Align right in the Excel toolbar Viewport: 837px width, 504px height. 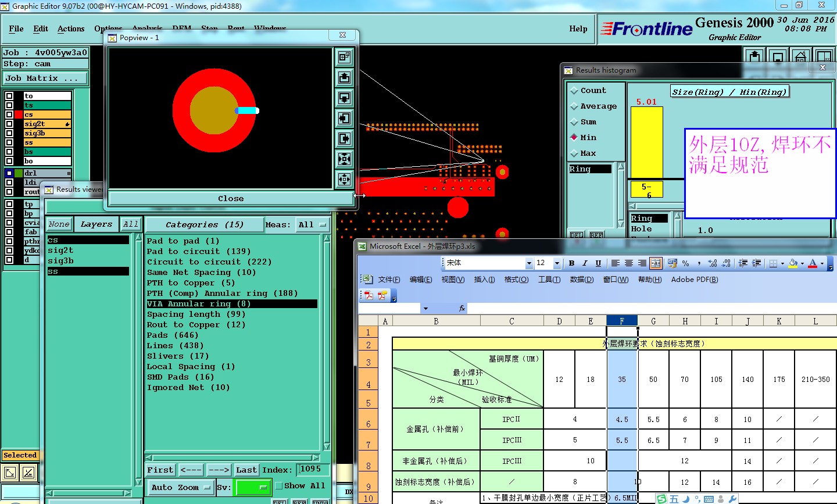point(642,263)
